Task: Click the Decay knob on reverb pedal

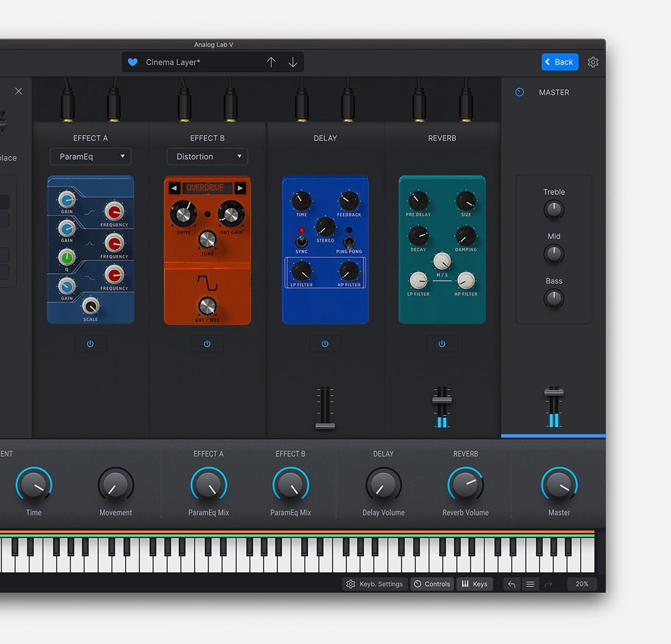Action: coord(418,236)
